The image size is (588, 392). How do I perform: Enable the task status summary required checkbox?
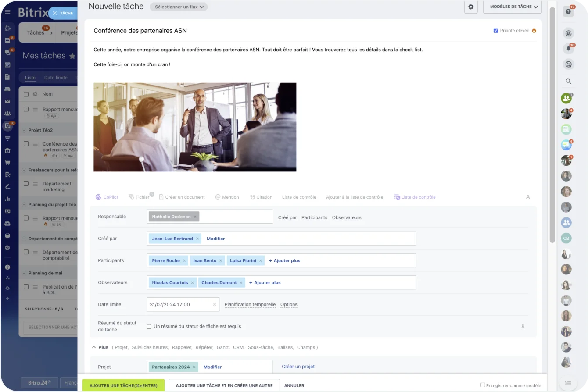point(149,327)
